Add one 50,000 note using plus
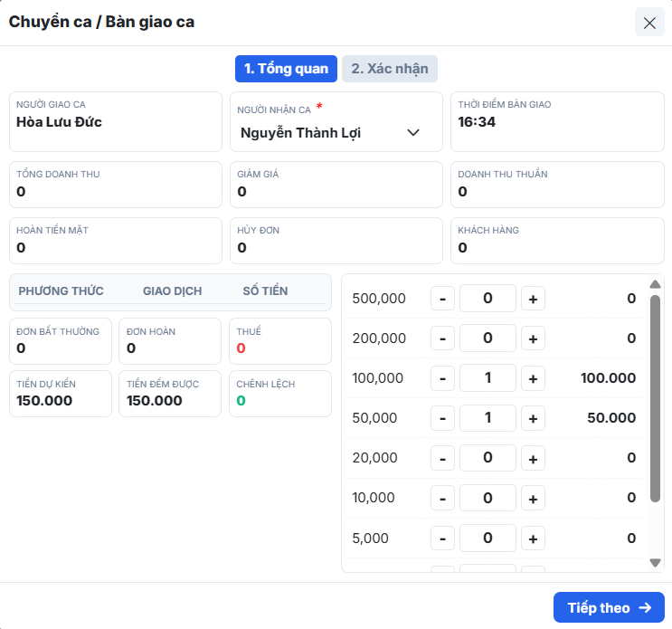Viewport: 672px width, 629px height. (533, 418)
